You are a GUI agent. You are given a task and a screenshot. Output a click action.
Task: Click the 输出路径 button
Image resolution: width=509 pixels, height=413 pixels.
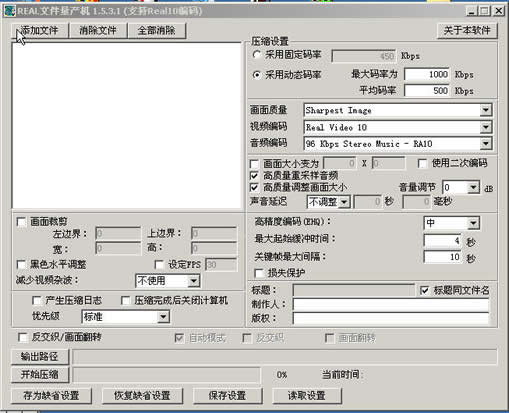click(40, 357)
